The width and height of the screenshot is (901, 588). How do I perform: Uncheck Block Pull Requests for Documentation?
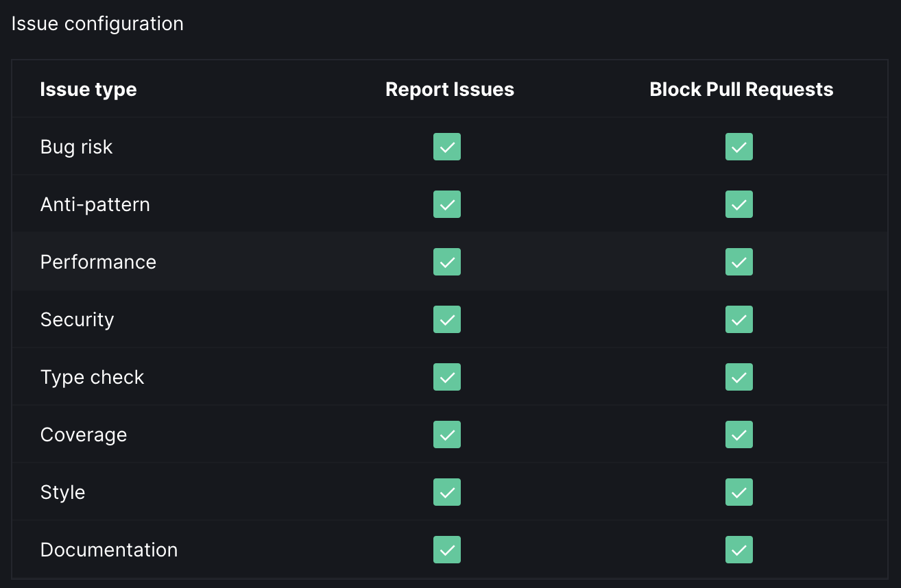point(738,549)
